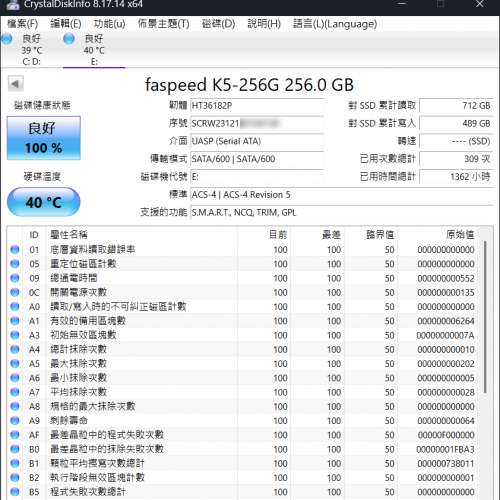Click the CrystalDiskInfo app icon in title bar

pos(13,5)
